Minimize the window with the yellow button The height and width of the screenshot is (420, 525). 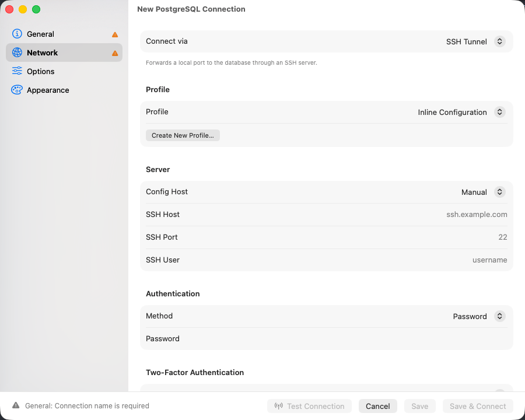click(23, 9)
